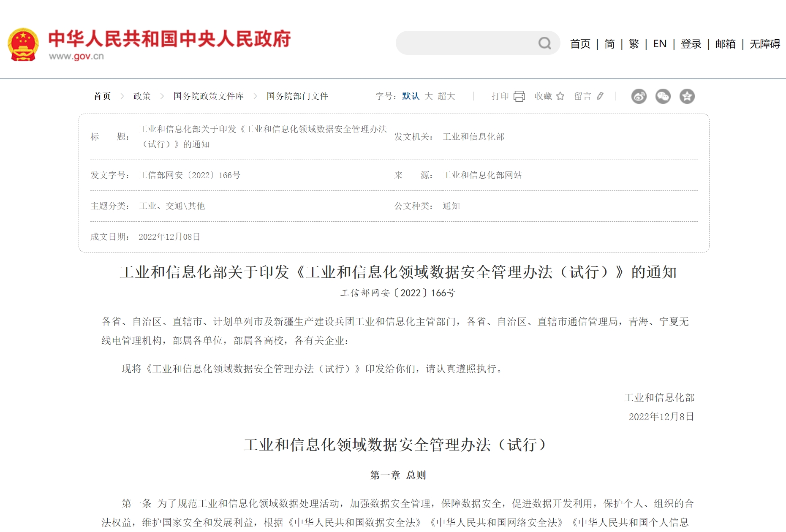
Task: Switch font size to 大
Action: 428,96
